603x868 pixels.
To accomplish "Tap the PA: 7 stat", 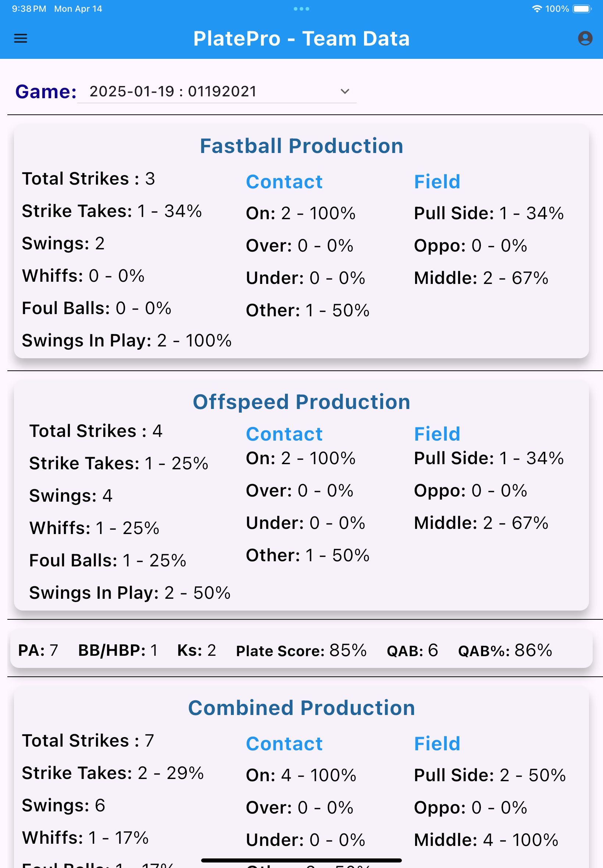I will tap(38, 650).
